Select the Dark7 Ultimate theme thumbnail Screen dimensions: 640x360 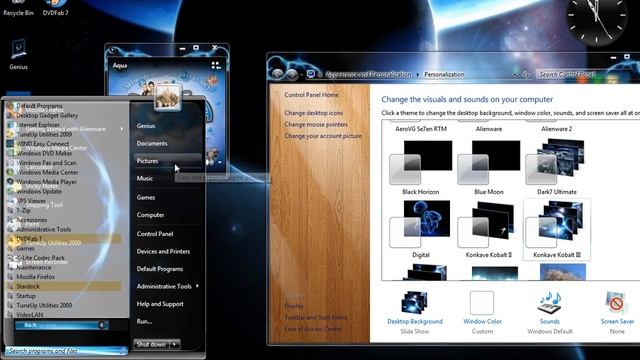tap(556, 162)
